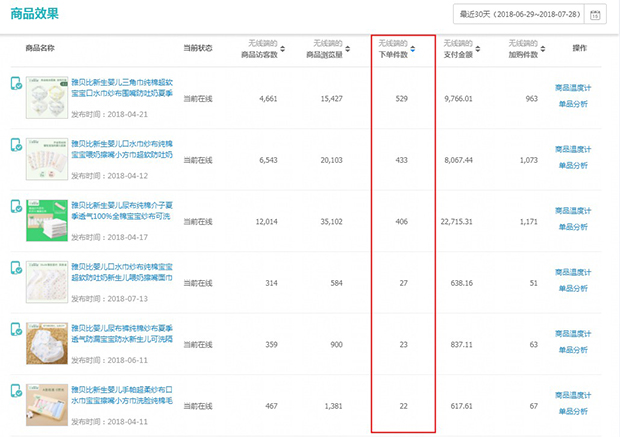Click the mobile device icon in first row

pos(17,86)
